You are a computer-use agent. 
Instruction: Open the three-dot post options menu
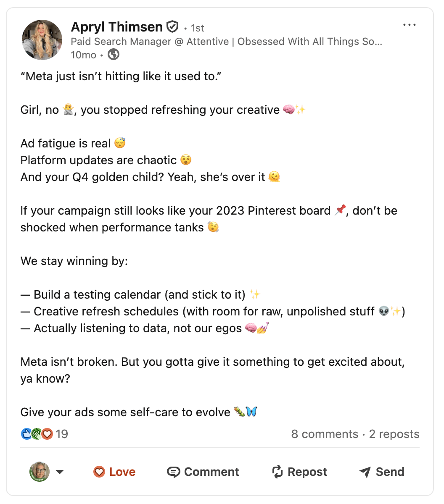coord(409,25)
